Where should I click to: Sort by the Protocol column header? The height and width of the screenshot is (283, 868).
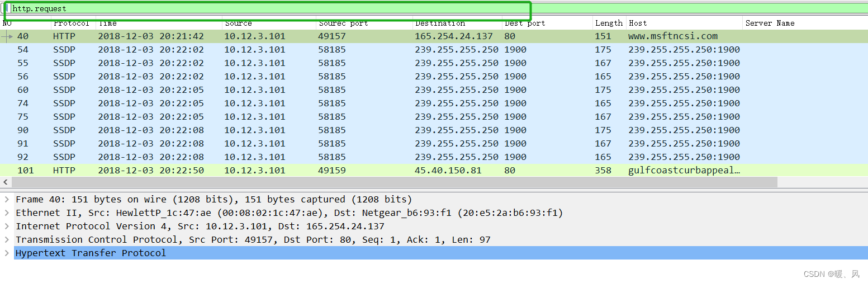[73, 23]
